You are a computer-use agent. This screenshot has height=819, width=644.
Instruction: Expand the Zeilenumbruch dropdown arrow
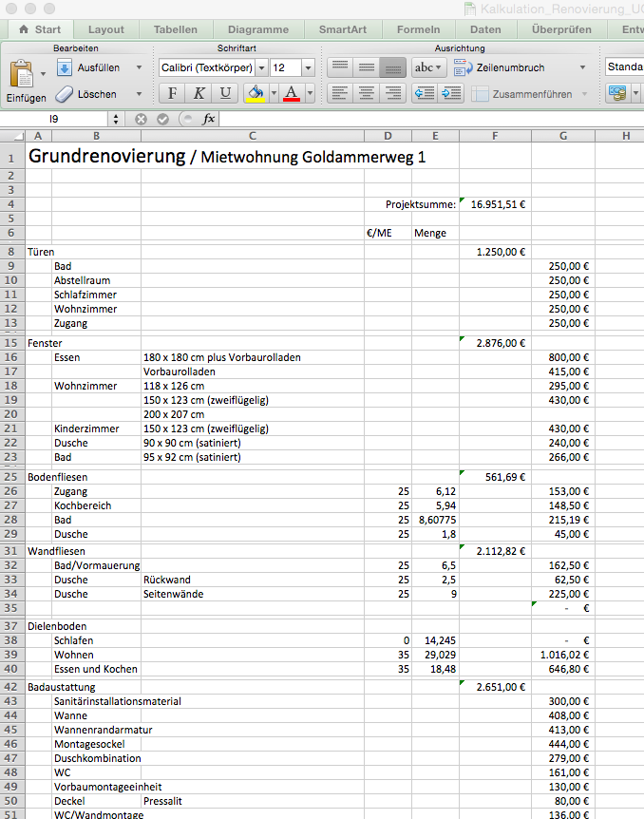pyautogui.click(x=582, y=67)
